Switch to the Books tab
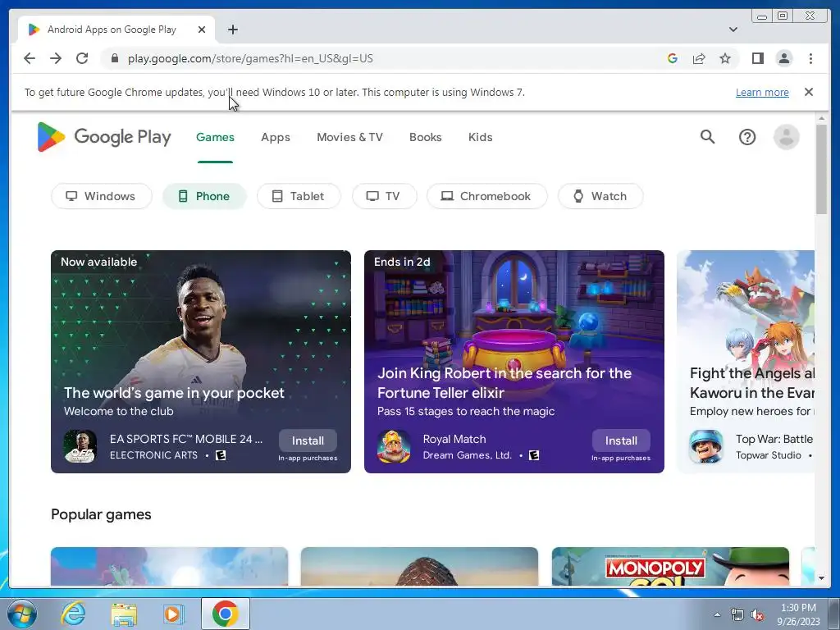 point(426,137)
